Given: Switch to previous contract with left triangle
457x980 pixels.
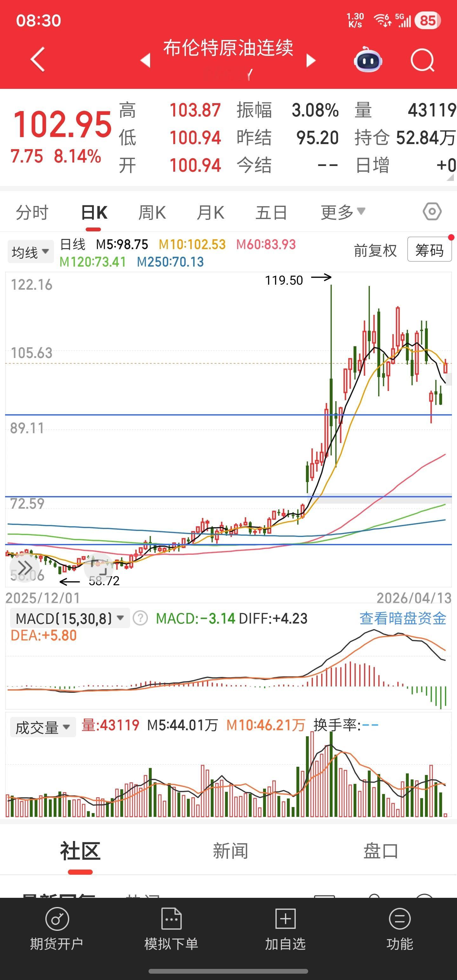Looking at the screenshot, I should click(145, 60).
